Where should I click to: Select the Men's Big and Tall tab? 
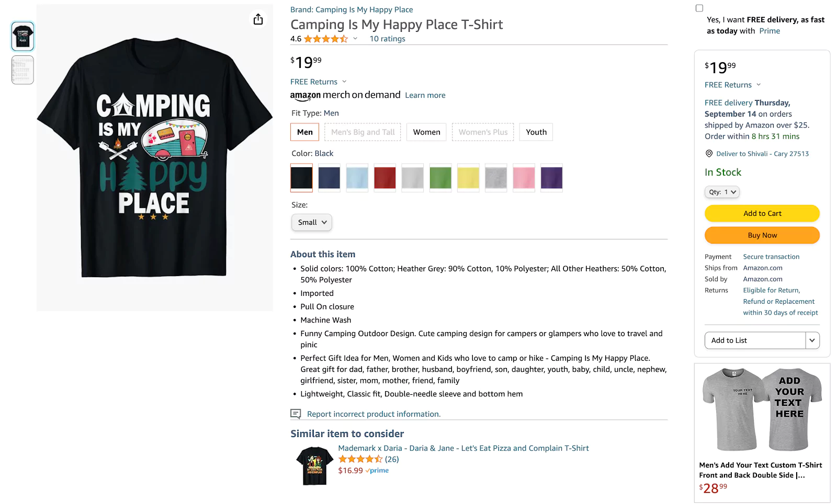[x=363, y=132]
